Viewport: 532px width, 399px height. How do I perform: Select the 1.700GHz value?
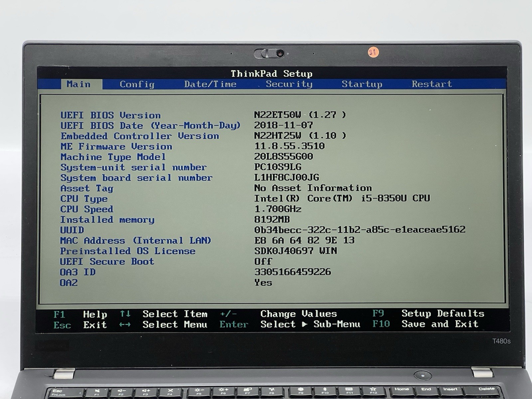click(278, 209)
